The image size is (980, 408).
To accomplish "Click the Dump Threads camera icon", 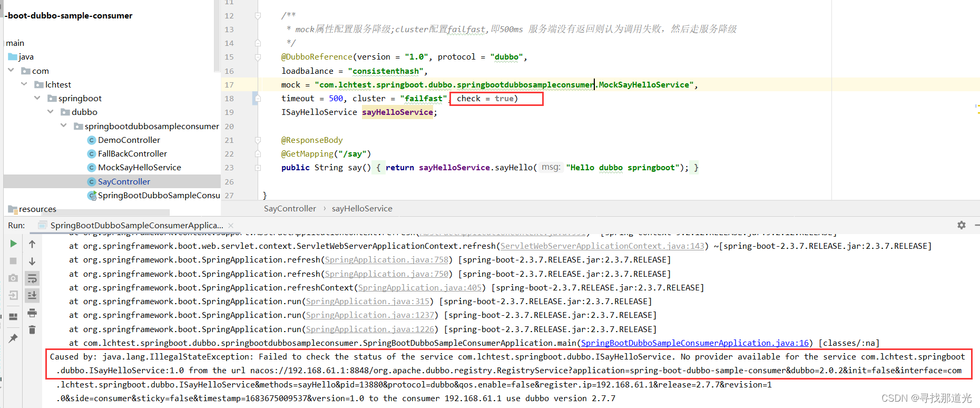I will click(x=13, y=278).
